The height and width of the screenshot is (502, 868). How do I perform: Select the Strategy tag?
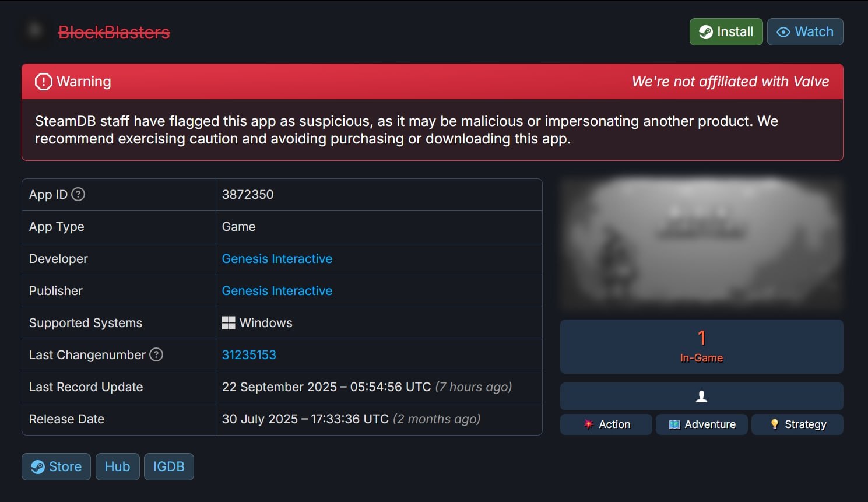point(797,424)
